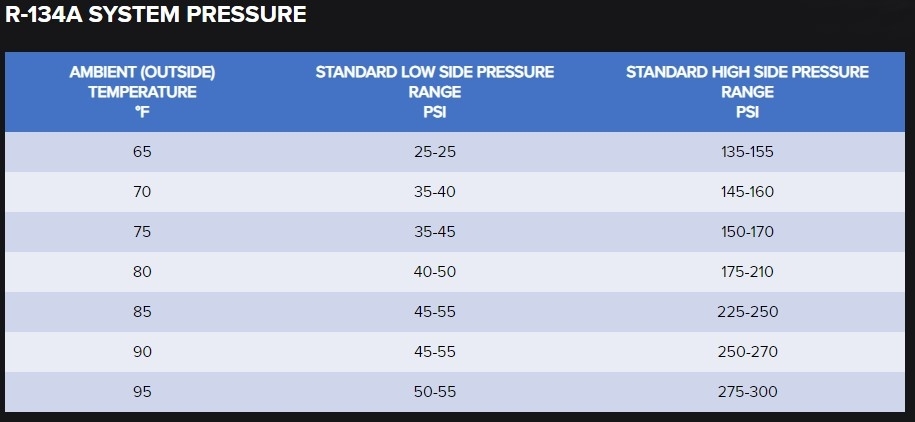
Task: Select the 75 °F temperature row cell
Action: pos(142,232)
